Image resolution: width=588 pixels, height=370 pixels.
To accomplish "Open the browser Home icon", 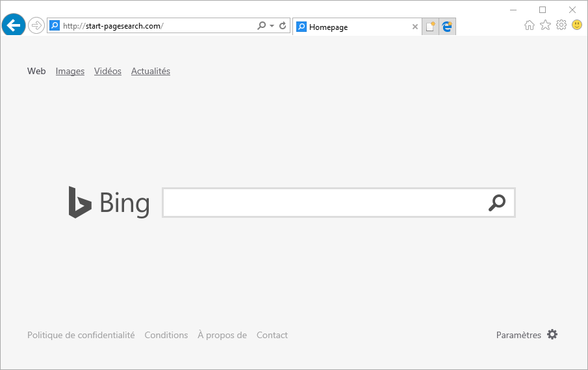I will pyautogui.click(x=530, y=25).
